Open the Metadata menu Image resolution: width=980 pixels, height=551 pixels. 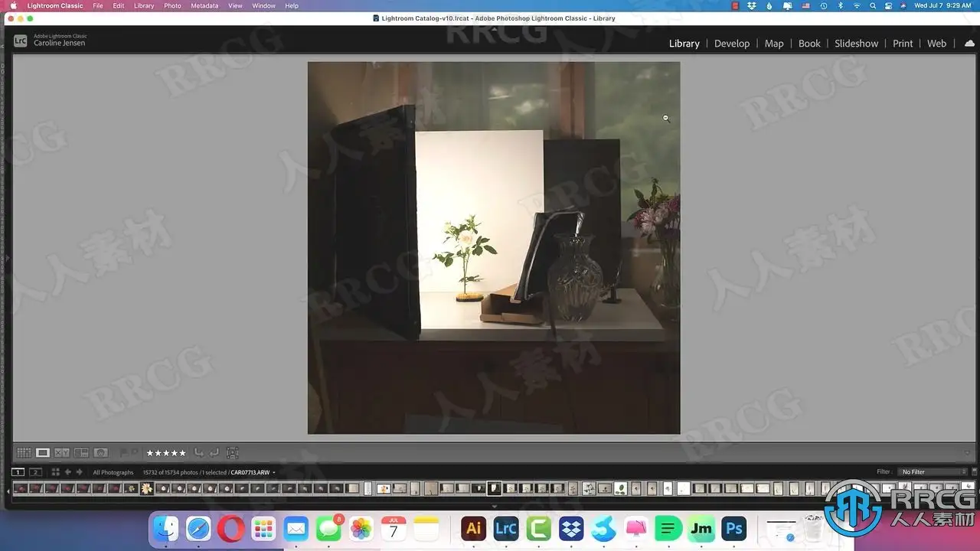tap(204, 5)
